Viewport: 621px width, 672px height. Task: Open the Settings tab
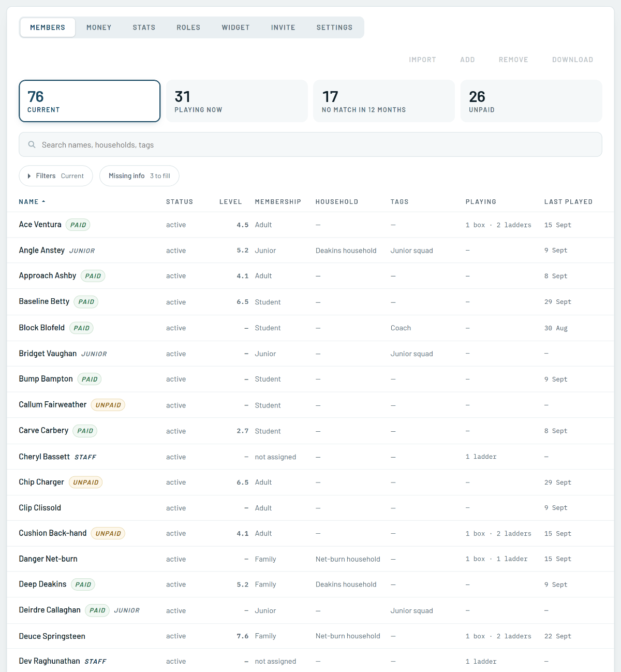(334, 27)
